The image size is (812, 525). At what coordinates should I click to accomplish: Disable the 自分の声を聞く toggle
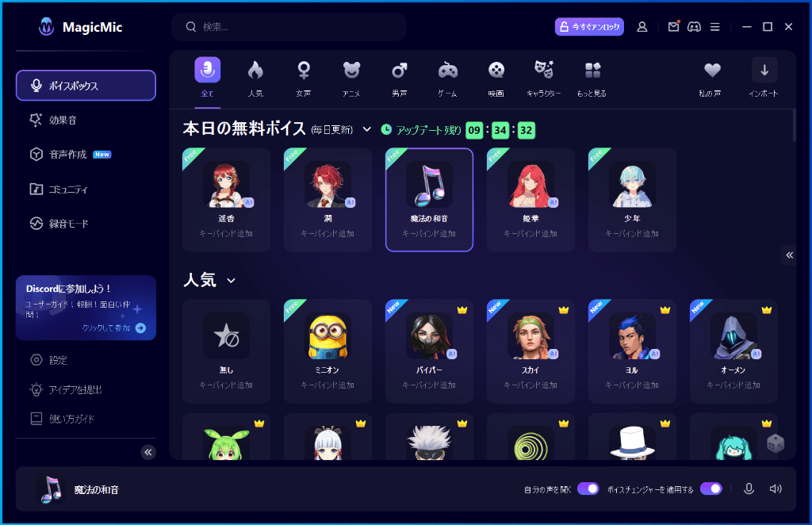click(x=588, y=489)
